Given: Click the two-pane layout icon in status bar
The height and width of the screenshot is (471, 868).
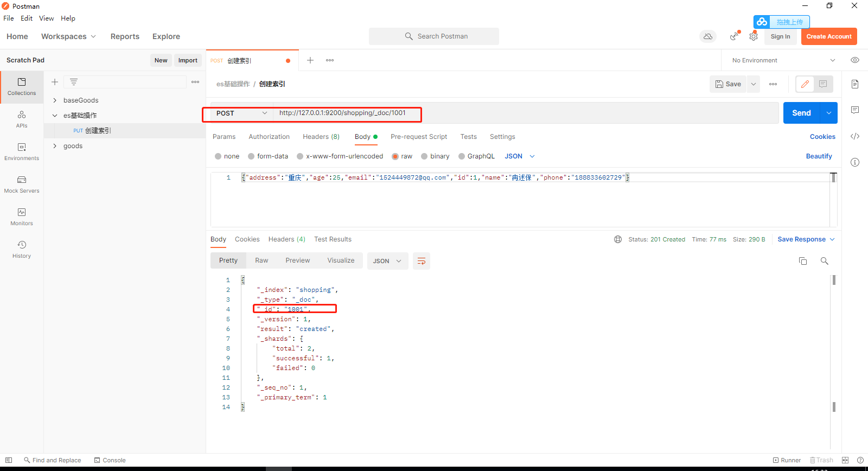Looking at the screenshot, I should (x=845, y=460).
